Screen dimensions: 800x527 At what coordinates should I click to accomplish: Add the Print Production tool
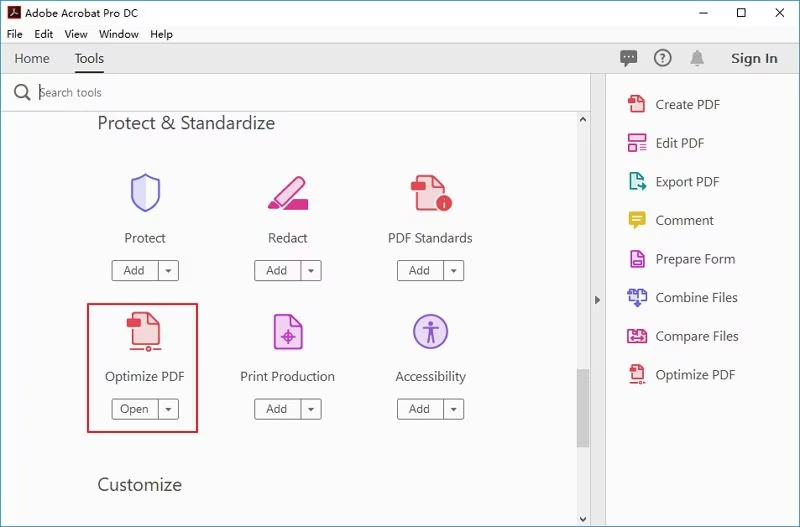point(277,409)
